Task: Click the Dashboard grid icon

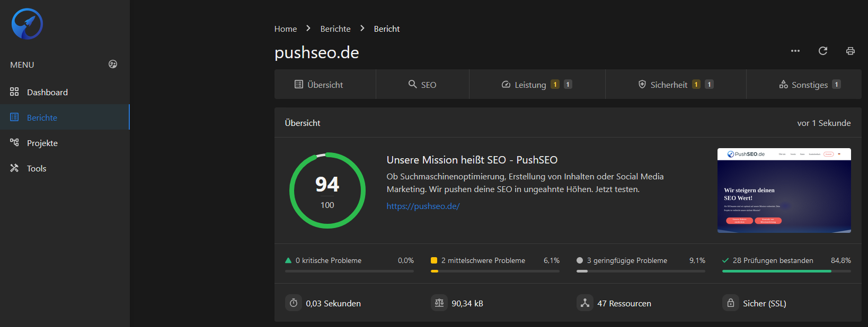Action: tap(14, 92)
